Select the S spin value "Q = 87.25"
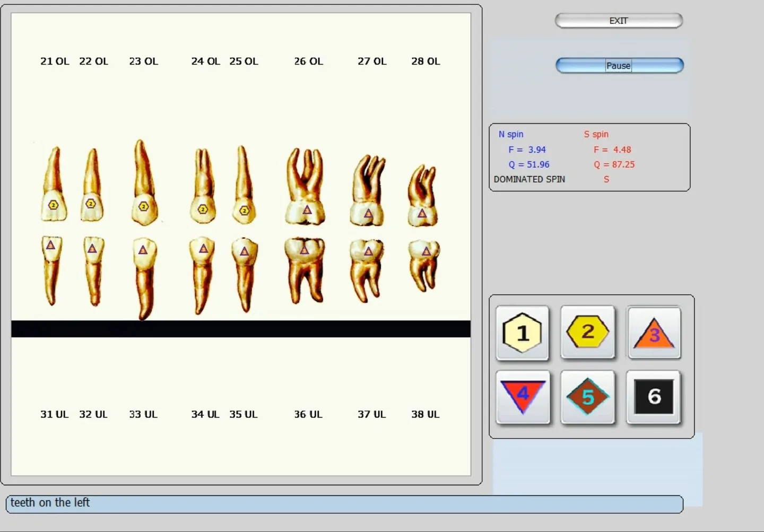Screen dimensions: 764x532 click(614, 164)
